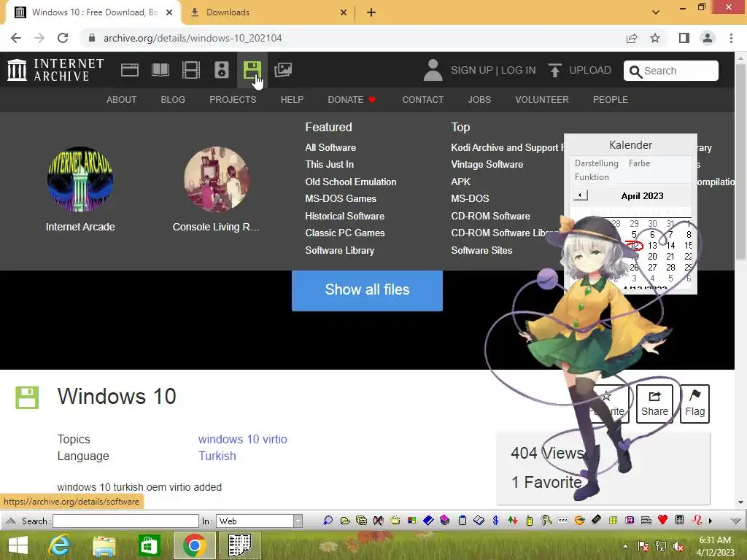The height and width of the screenshot is (560, 747).
Task: Reload the page
Action: [x=63, y=38]
